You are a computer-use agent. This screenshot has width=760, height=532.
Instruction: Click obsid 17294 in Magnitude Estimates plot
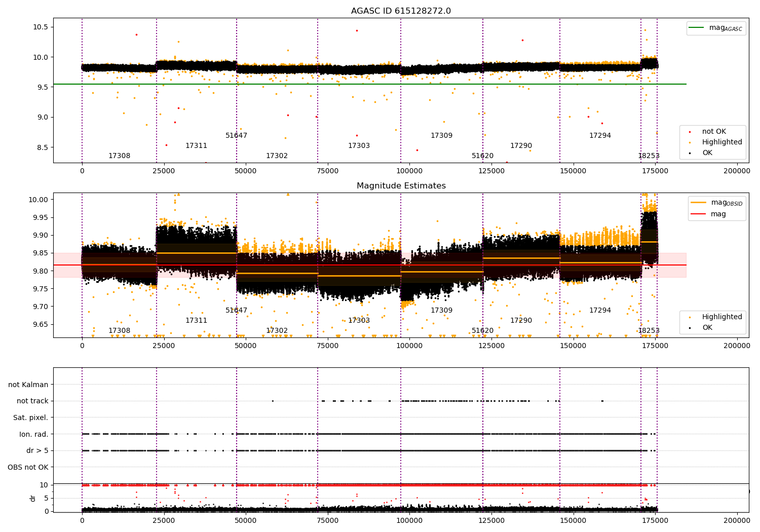pos(600,311)
